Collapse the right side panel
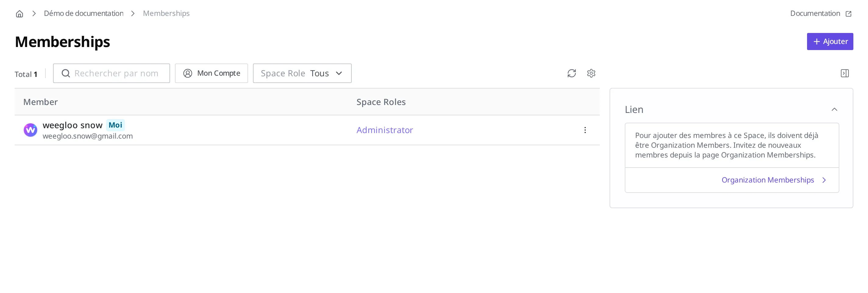Screen dimensions: 868x293 click(x=845, y=73)
